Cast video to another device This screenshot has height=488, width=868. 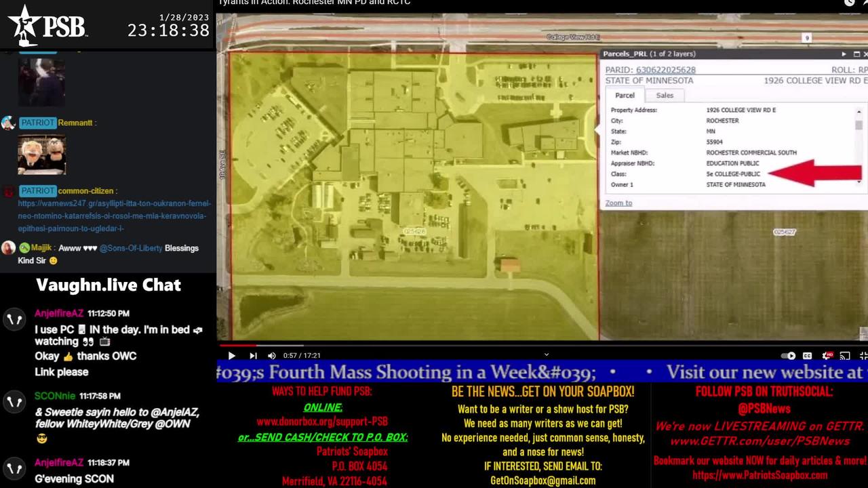click(845, 355)
